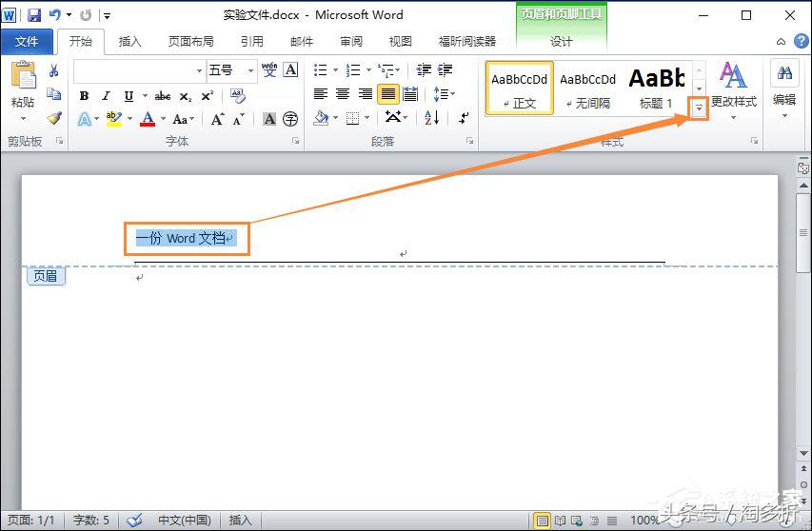Toggle Superscript formatting
Image resolution: width=812 pixels, height=531 pixels.
(x=208, y=96)
